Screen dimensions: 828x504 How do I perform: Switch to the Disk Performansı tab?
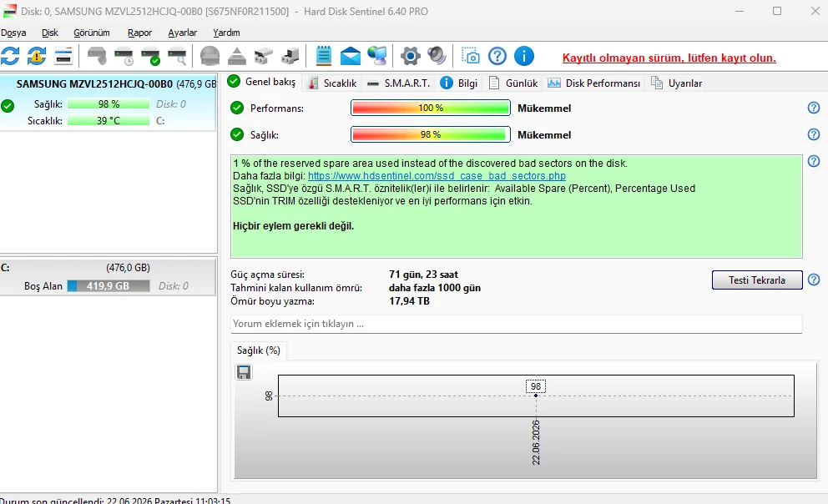594,83
